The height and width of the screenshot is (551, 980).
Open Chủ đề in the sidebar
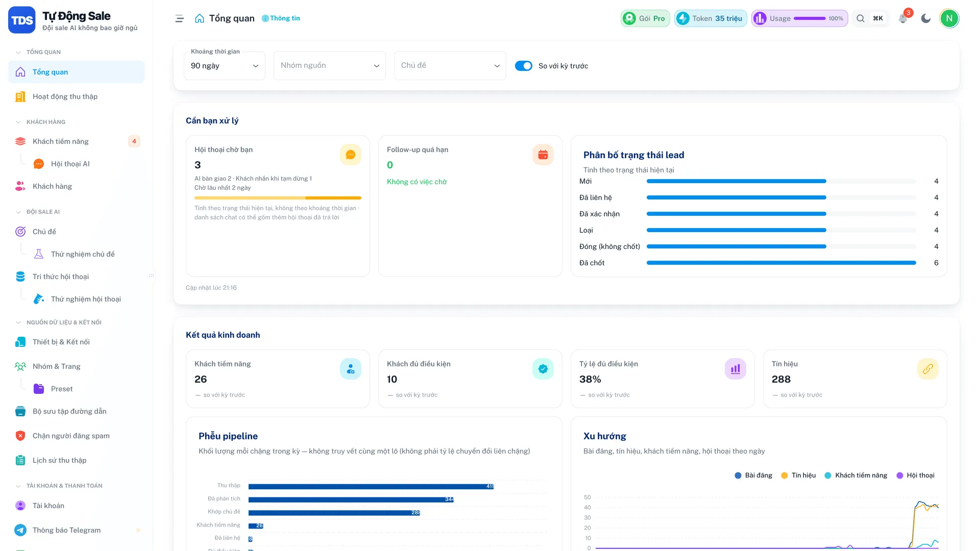tap(77, 232)
